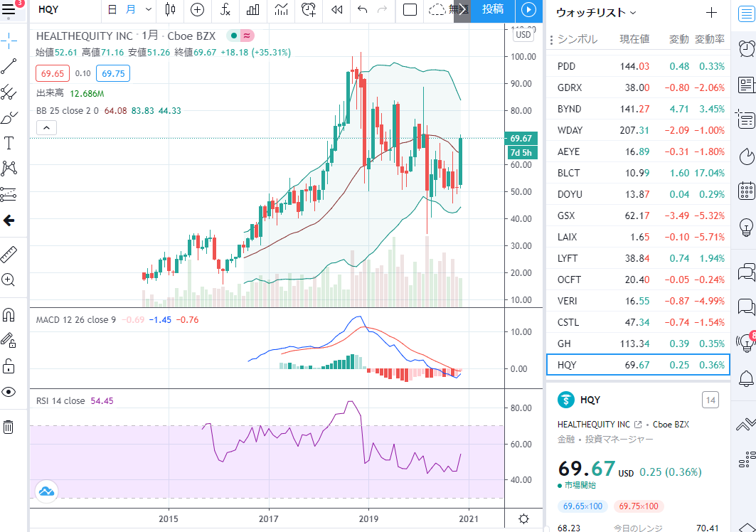This screenshot has height=532, width=756.
Task: Click the compare or add symbol icon
Action: 197,9
